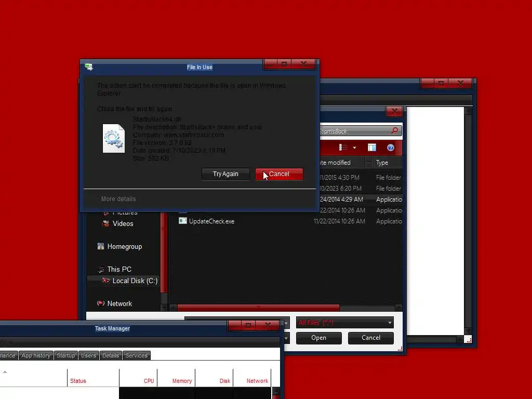
Task: Open Date modified column filter dropdown
Action: tap(369, 163)
